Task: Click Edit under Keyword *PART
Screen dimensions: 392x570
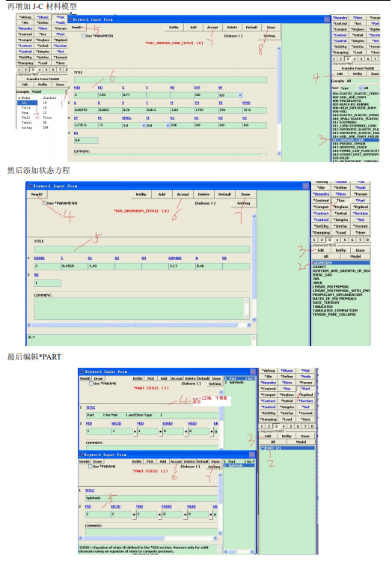Action: pyautogui.click(x=268, y=436)
